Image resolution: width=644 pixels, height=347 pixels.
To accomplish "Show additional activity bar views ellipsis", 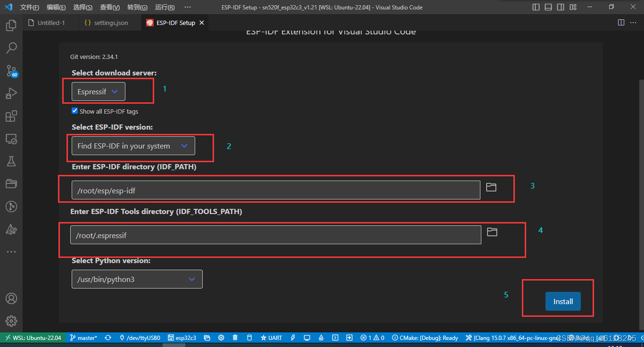I will pyautogui.click(x=11, y=252).
